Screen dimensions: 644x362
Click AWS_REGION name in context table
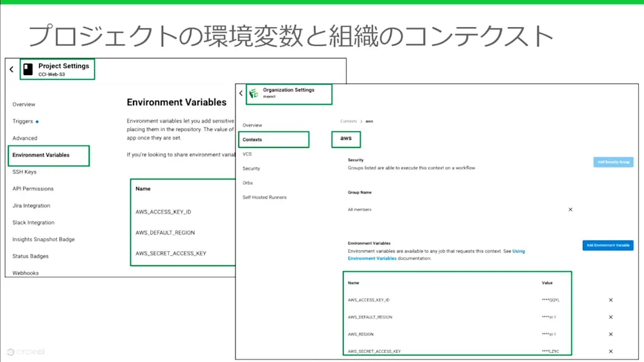361,334
